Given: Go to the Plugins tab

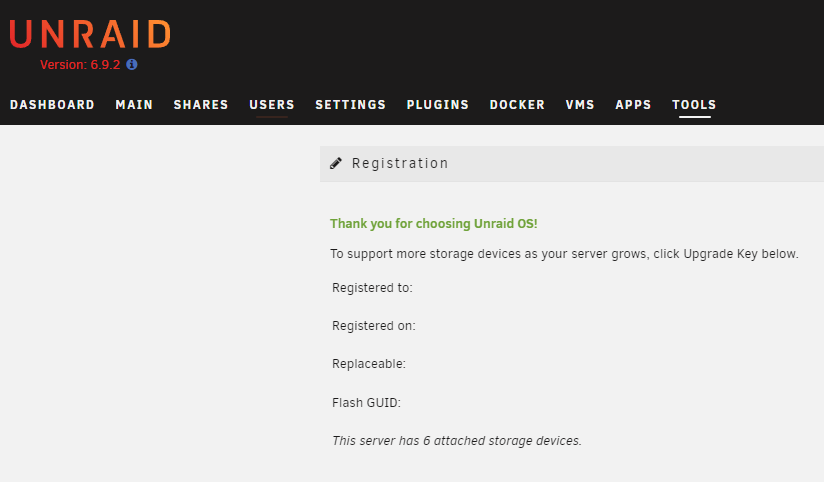Looking at the screenshot, I should [438, 105].
